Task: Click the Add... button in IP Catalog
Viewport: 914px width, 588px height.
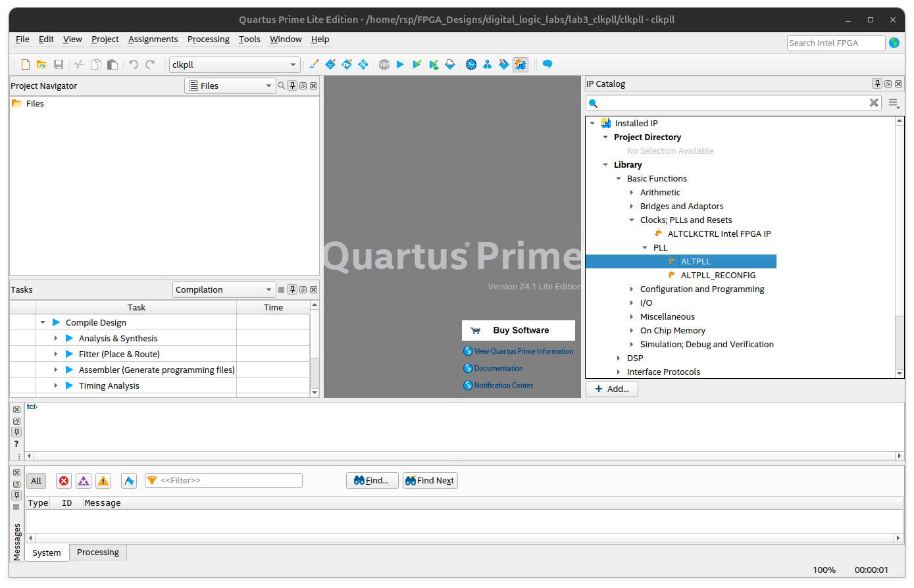Action: 612,389
